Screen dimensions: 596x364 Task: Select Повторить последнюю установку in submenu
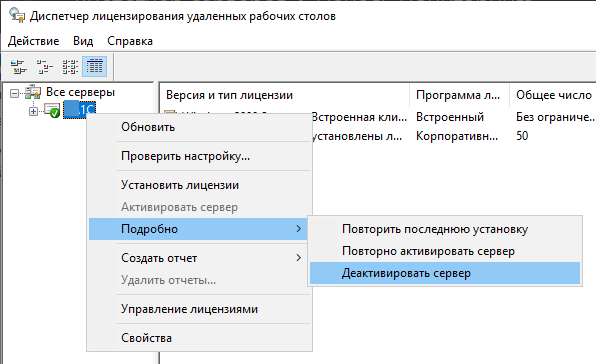445,229
